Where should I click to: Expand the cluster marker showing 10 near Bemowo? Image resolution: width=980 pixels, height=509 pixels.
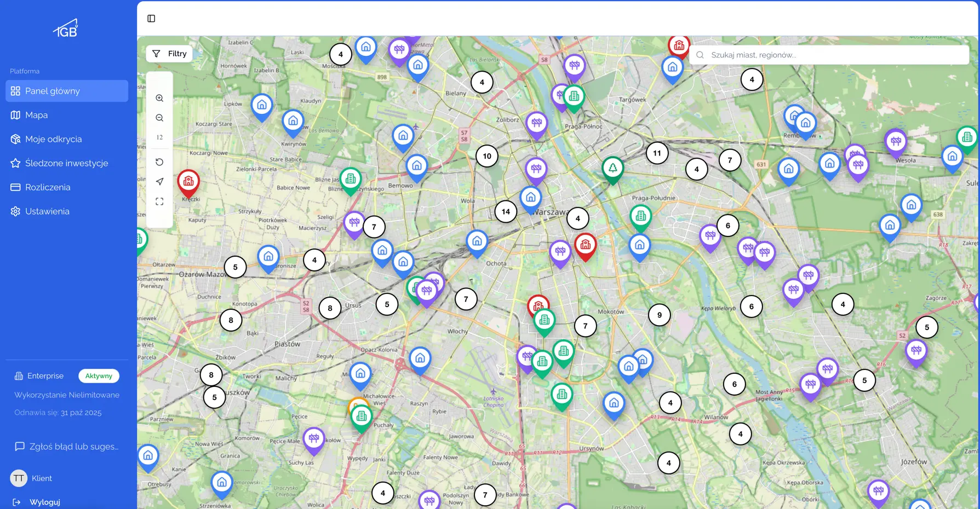pyautogui.click(x=486, y=156)
